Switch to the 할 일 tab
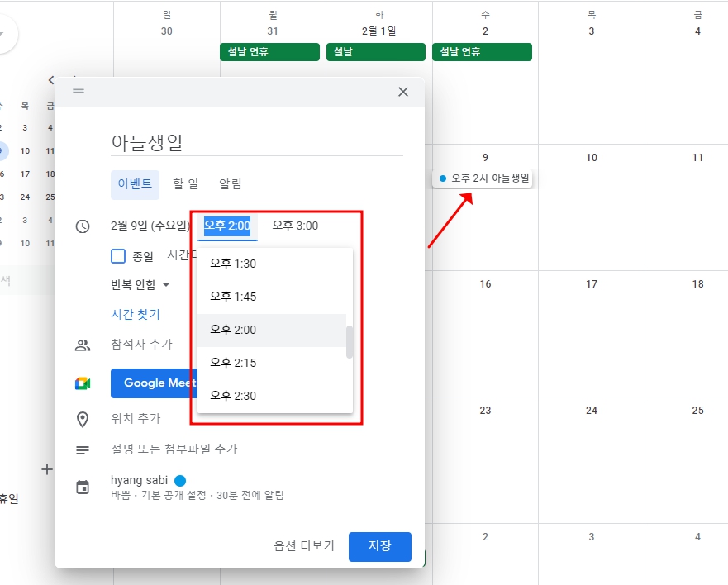The width and height of the screenshot is (728, 585). (185, 183)
